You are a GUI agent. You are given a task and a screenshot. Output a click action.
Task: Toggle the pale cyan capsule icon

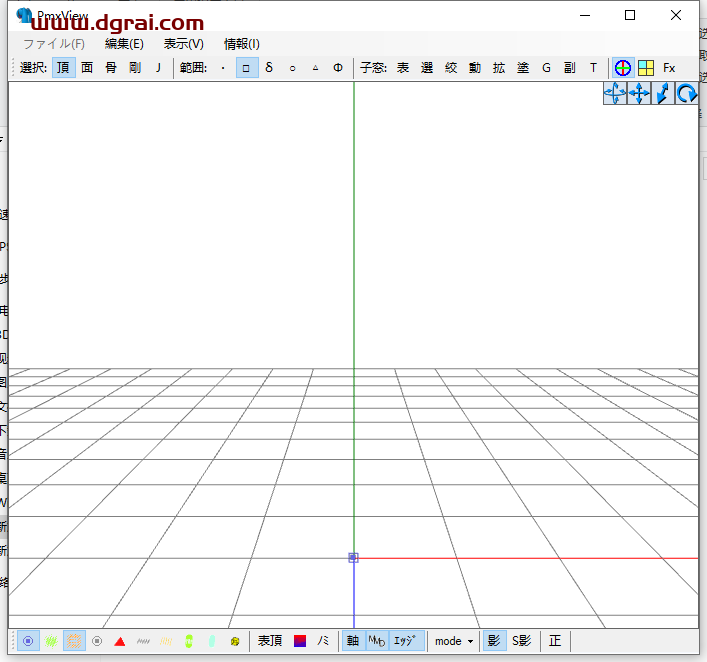(x=212, y=641)
